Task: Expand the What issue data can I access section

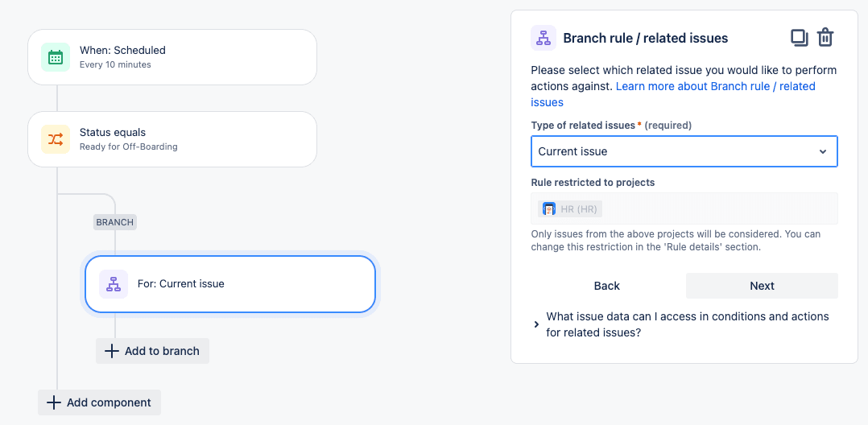Action: (x=684, y=325)
